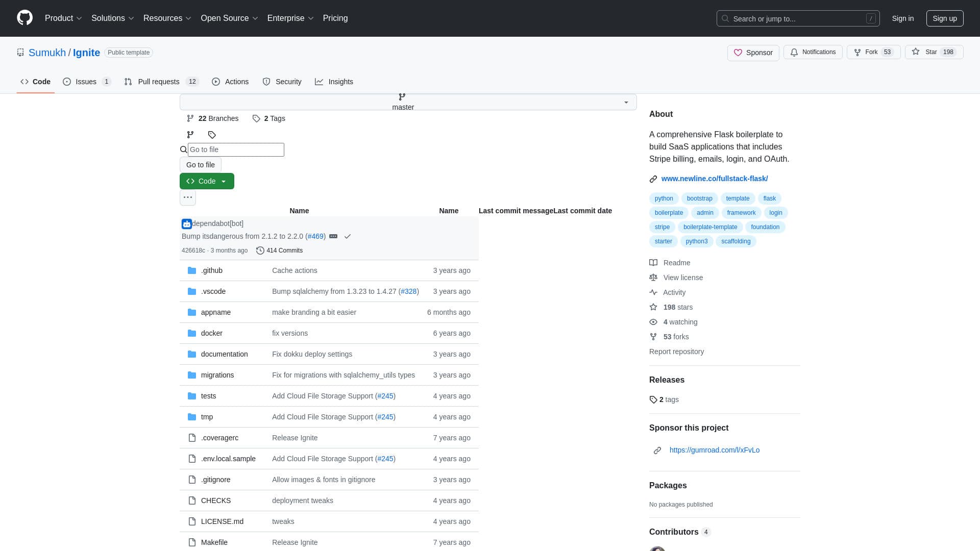The width and height of the screenshot is (980, 551).
Task: Click the Makefile file icon
Action: click(192, 542)
